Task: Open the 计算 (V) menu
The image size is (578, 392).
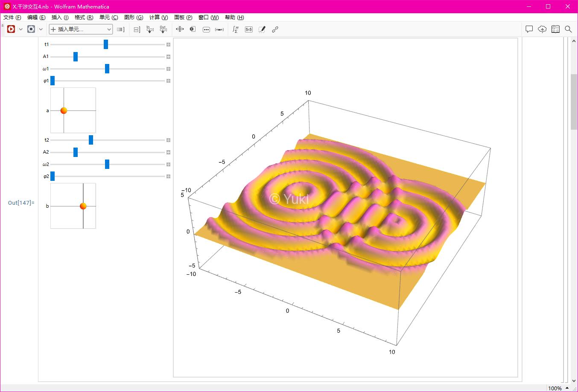Action: click(158, 17)
